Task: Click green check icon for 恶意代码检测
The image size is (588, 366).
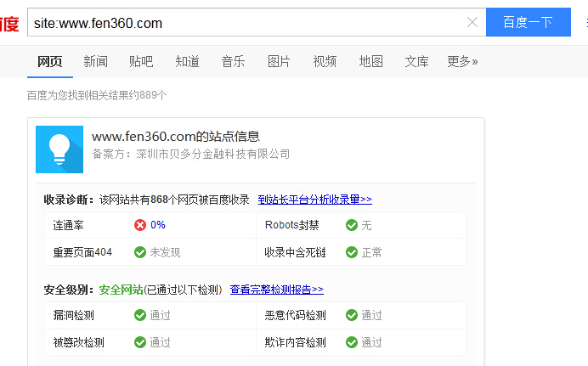Action: pos(351,315)
